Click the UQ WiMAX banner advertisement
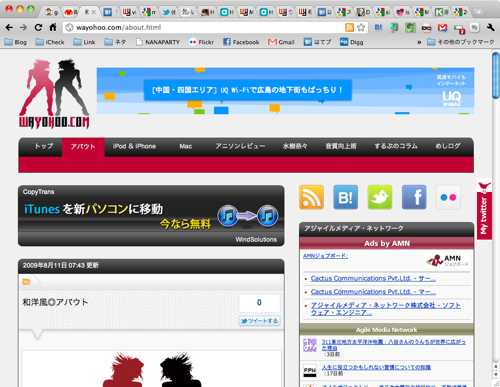The image size is (500, 387). pyautogui.click(x=285, y=91)
